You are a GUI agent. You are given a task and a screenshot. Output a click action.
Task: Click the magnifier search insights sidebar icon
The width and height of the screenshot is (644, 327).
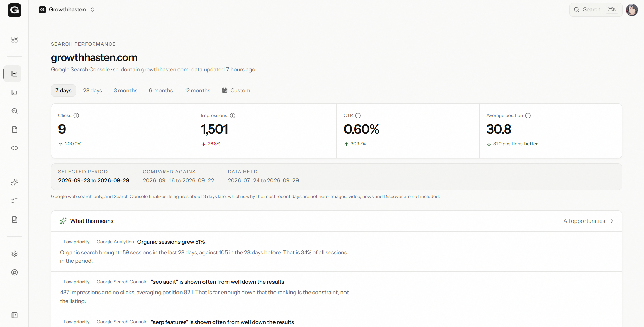(15, 111)
